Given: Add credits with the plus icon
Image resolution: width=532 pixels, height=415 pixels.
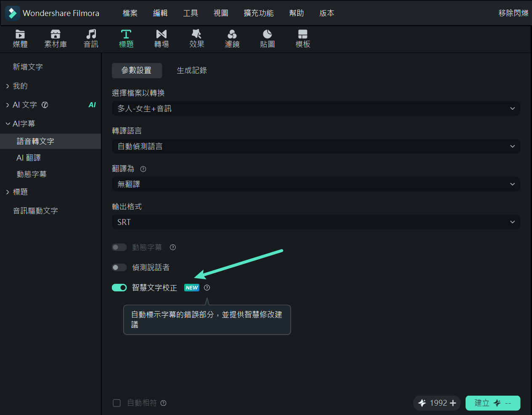Looking at the screenshot, I should click(453, 403).
